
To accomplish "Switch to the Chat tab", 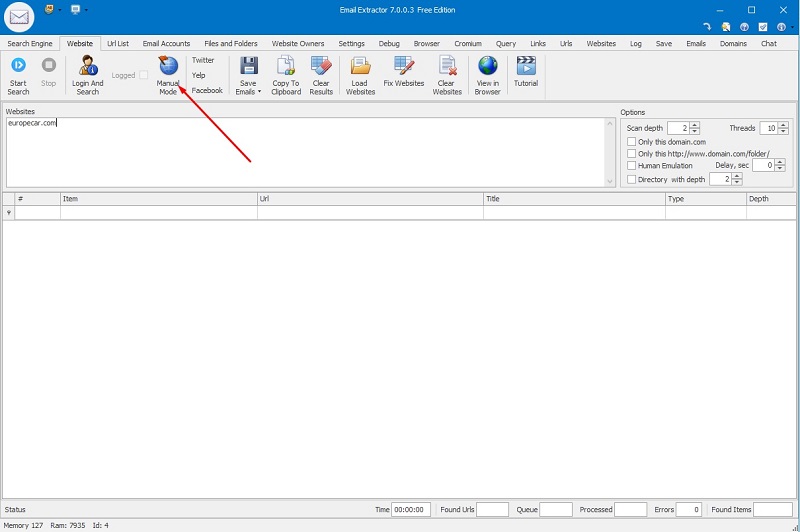I will tap(768, 43).
